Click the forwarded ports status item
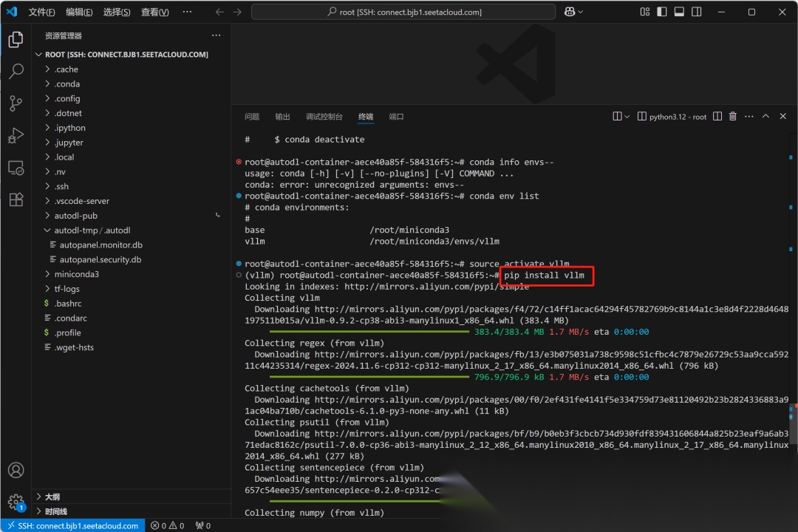The width and height of the screenshot is (798, 532). [203, 525]
